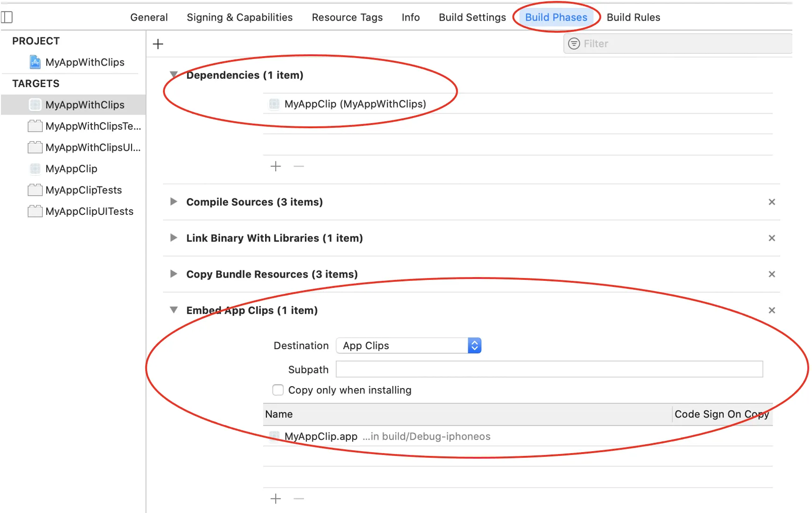Add an embedded app clip with plus
This screenshot has width=812, height=513.
click(276, 498)
